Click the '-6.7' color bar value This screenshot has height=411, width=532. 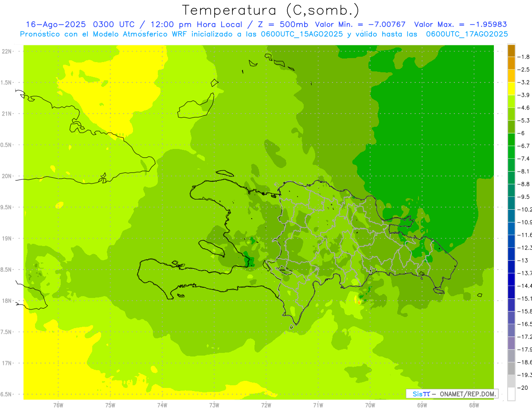point(524,146)
